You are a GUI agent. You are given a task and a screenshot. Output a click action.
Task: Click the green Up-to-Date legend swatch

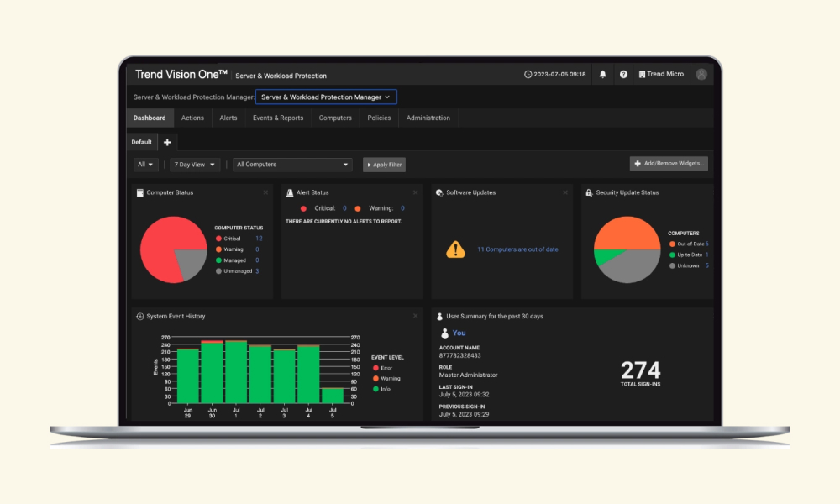click(672, 255)
